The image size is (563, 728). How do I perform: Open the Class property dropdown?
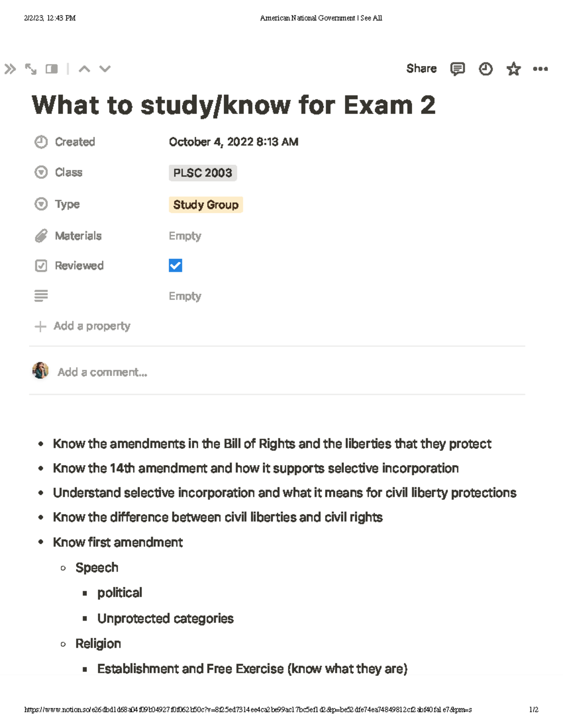[41, 172]
